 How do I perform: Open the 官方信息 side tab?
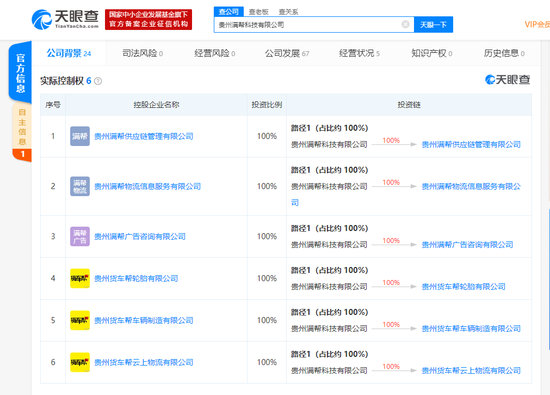click(x=20, y=73)
